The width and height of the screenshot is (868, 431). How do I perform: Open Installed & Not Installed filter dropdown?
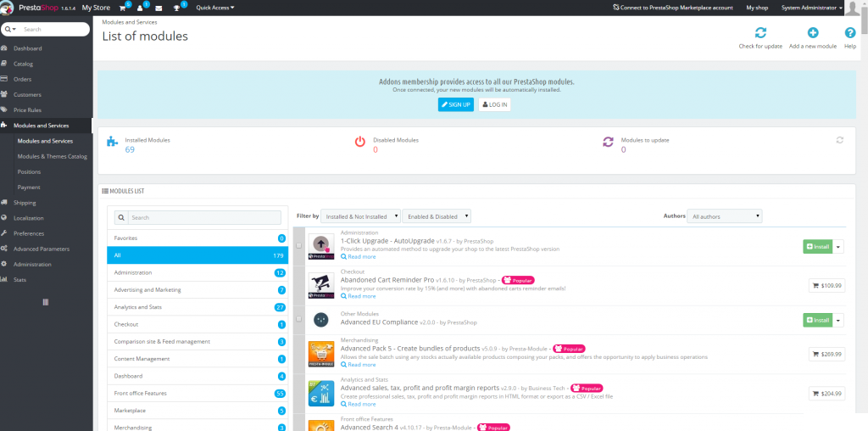pos(360,216)
